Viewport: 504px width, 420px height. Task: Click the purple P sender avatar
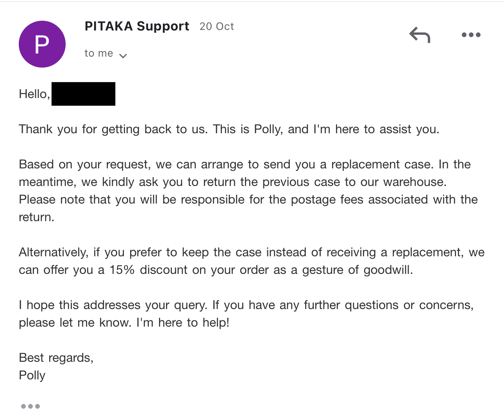(x=42, y=44)
